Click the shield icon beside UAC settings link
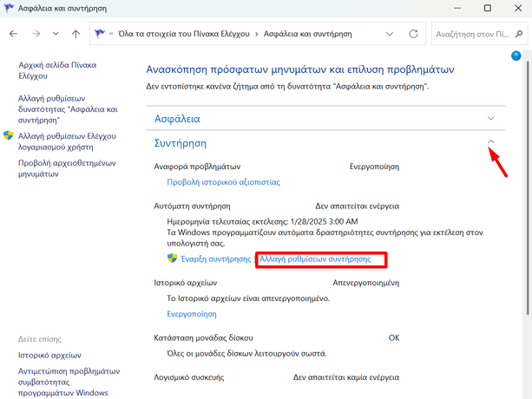 tap(8, 135)
